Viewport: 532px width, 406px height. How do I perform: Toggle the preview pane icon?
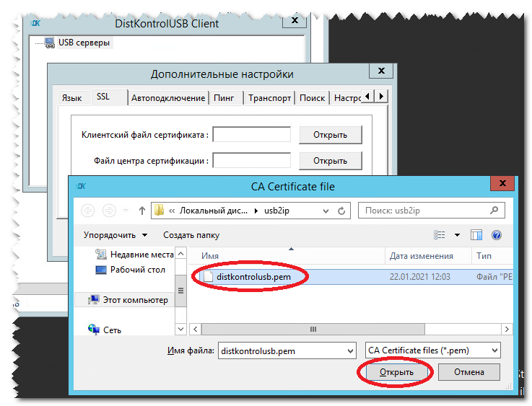pos(476,235)
